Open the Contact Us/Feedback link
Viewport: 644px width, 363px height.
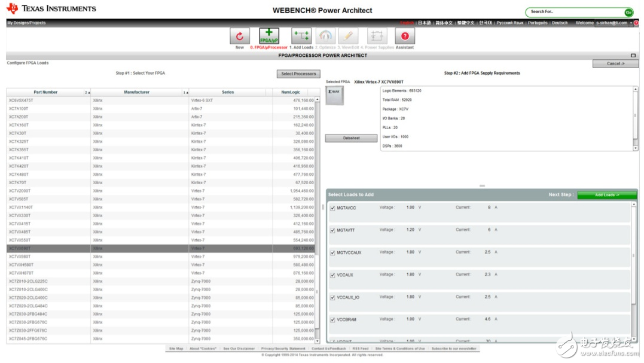(x=328, y=349)
